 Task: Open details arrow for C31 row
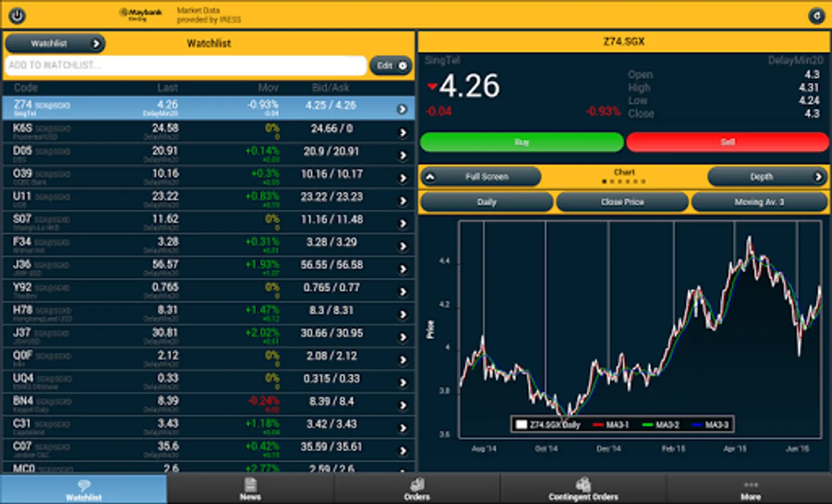pyautogui.click(x=402, y=428)
